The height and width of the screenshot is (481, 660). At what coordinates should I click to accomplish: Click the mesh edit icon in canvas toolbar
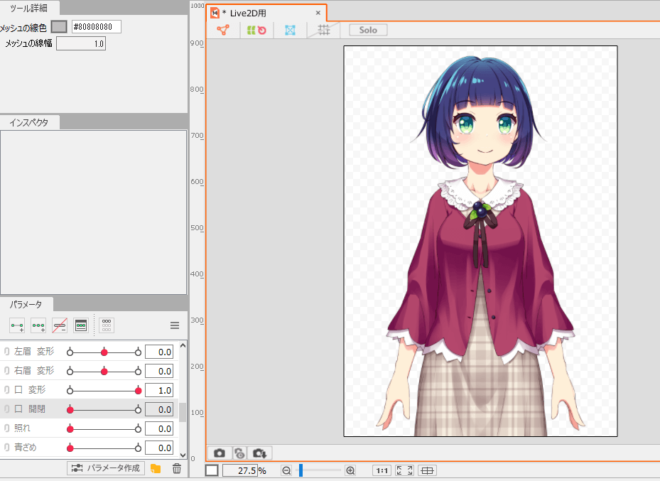pos(223,30)
